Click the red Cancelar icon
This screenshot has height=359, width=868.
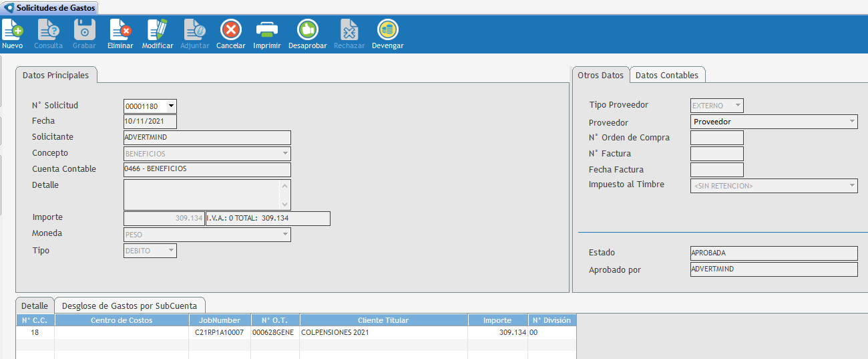tap(230, 30)
